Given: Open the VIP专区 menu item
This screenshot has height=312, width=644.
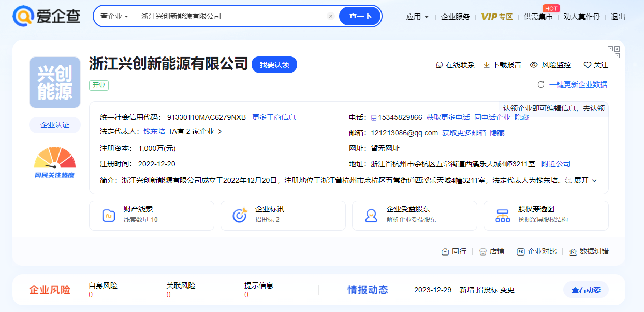Looking at the screenshot, I should pos(497,17).
